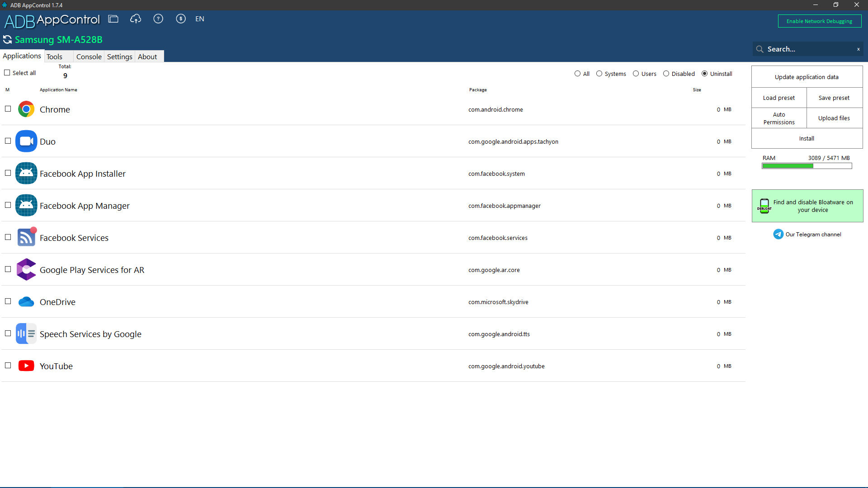Click the Chrome app icon
This screenshot has width=868, height=488.
26,109
